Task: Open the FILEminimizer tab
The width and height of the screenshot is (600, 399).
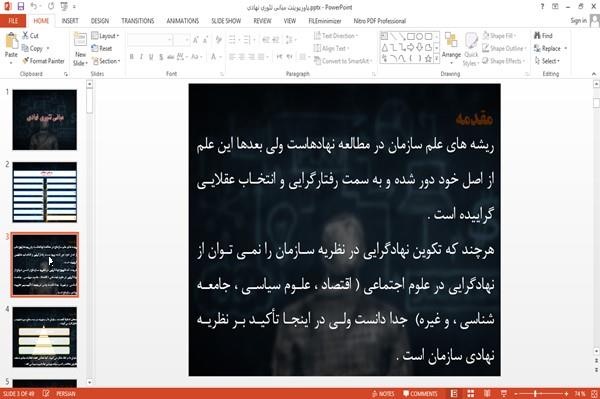Action: (x=324, y=21)
